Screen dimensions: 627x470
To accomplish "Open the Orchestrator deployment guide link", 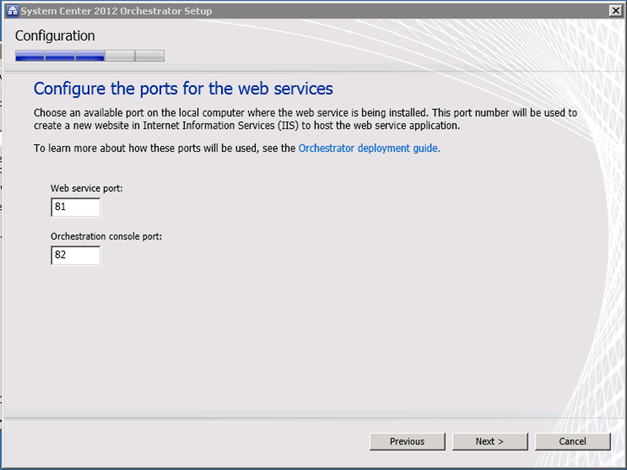I will pyautogui.click(x=369, y=148).
